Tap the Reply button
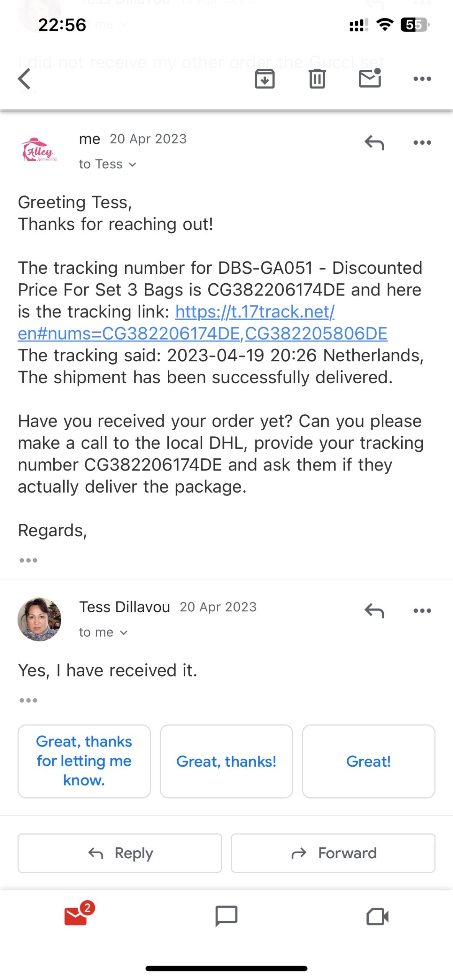This screenshot has width=453, height=980. point(119,853)
